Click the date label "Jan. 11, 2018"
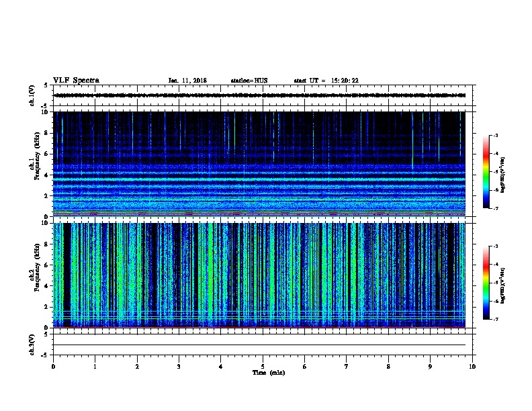This screenshot has height=411, width=532. point(187,81)
